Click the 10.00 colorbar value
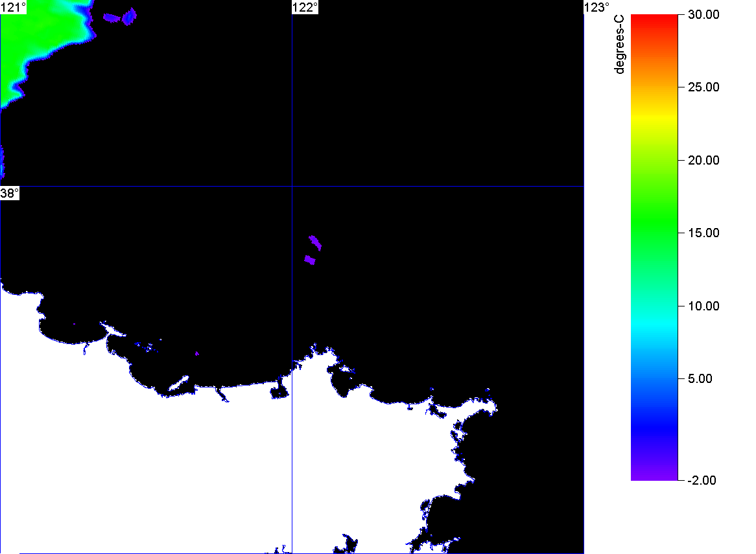Viewport: 756px width, 554px height. point(703,306)
